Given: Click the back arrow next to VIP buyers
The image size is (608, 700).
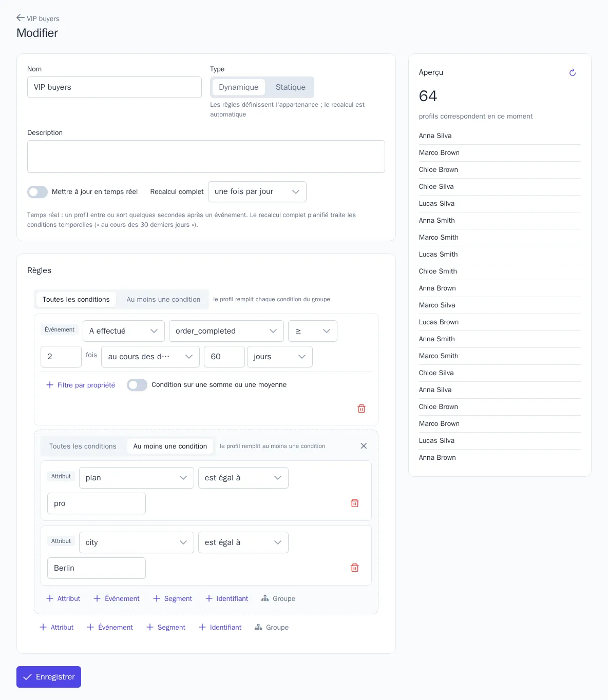Looking at the screenshot, I should point(21,18).
